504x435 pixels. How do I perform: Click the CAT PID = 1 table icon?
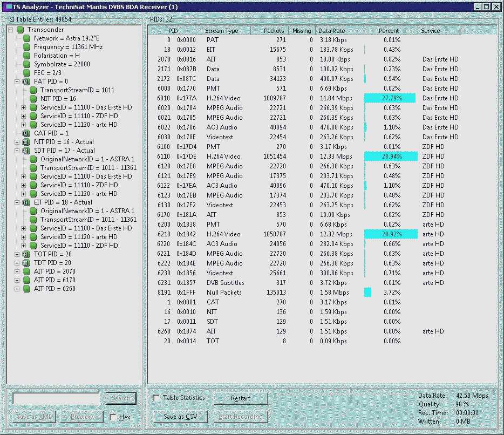pyautogui.click(x=25, y=133)
